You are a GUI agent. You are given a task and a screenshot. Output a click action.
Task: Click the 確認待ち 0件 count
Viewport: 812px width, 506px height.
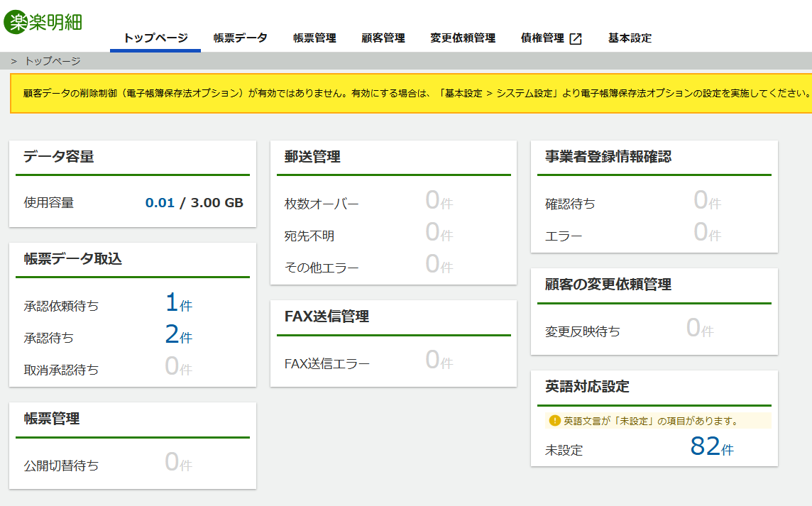pyautogui.click(x=707, y=202)
